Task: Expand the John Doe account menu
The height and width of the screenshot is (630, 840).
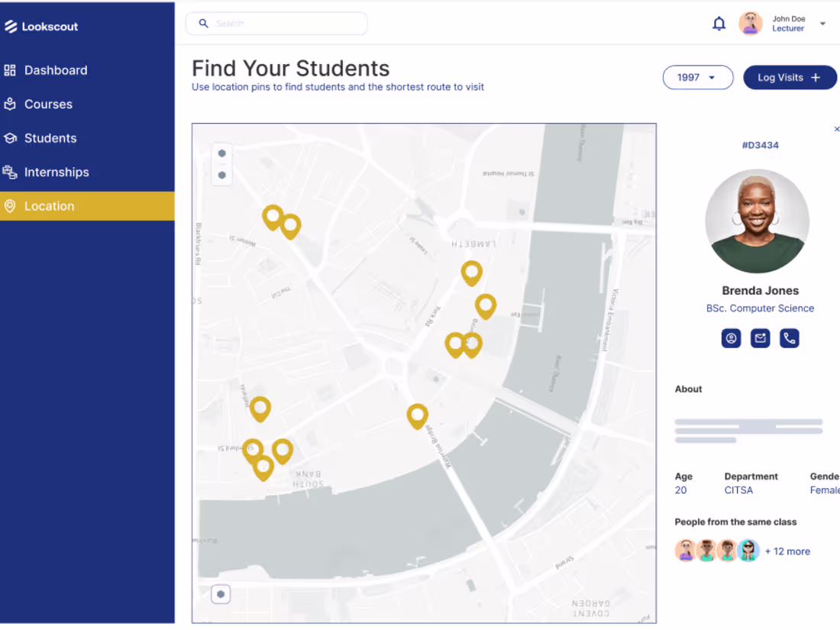Action: tap(822, 24)
